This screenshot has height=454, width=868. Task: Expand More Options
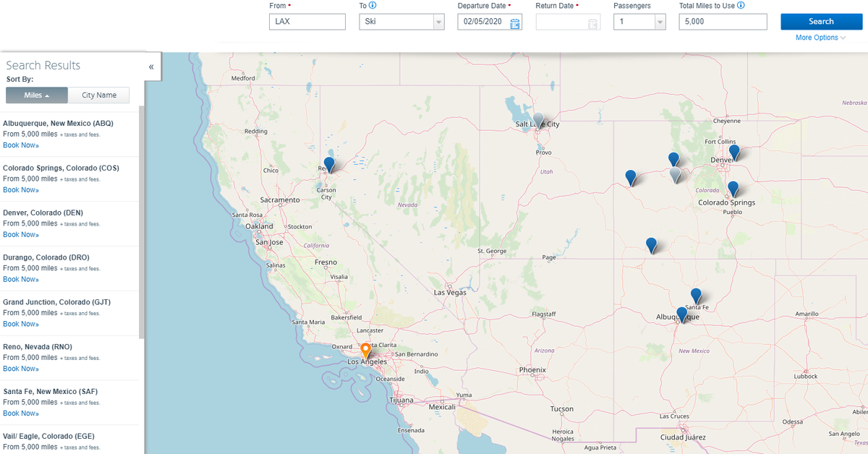click(x=819, y=37)
